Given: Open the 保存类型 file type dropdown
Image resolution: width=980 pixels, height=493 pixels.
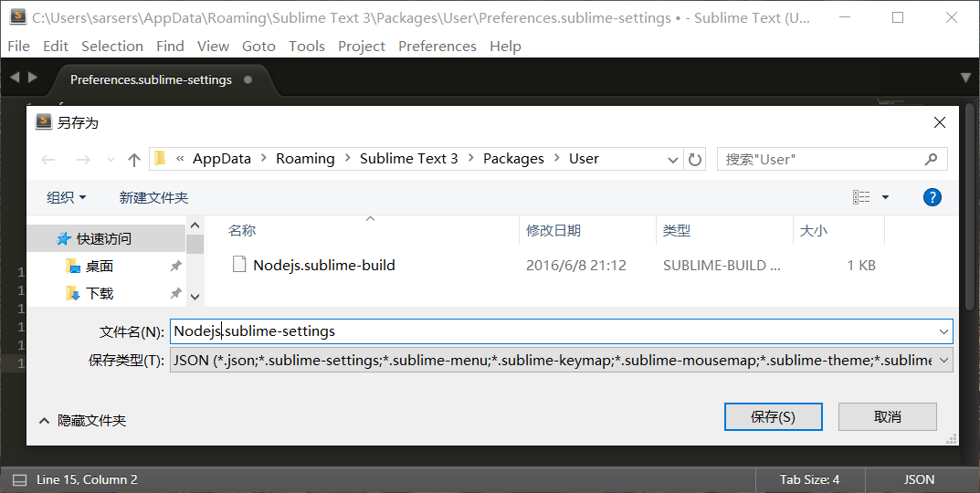Looking at the screenshot, I should click(562, 361).
